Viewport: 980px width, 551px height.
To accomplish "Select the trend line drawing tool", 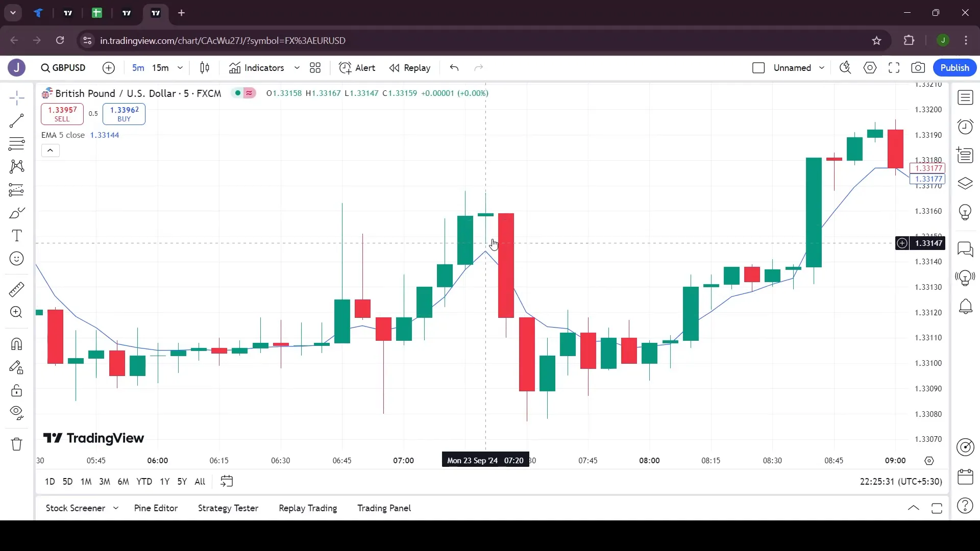I will point(16,121).
